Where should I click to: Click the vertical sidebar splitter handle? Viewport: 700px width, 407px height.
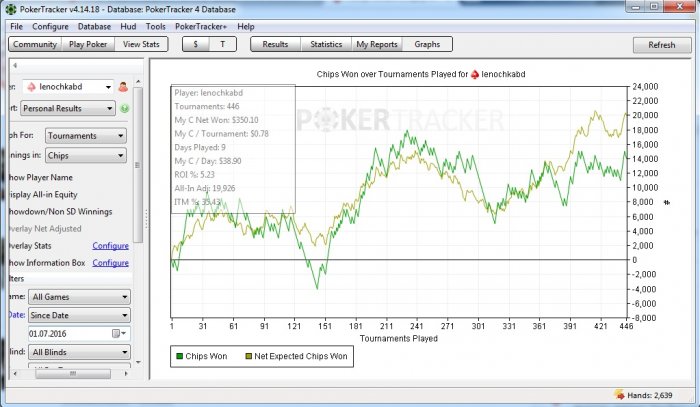click(146, 220)
